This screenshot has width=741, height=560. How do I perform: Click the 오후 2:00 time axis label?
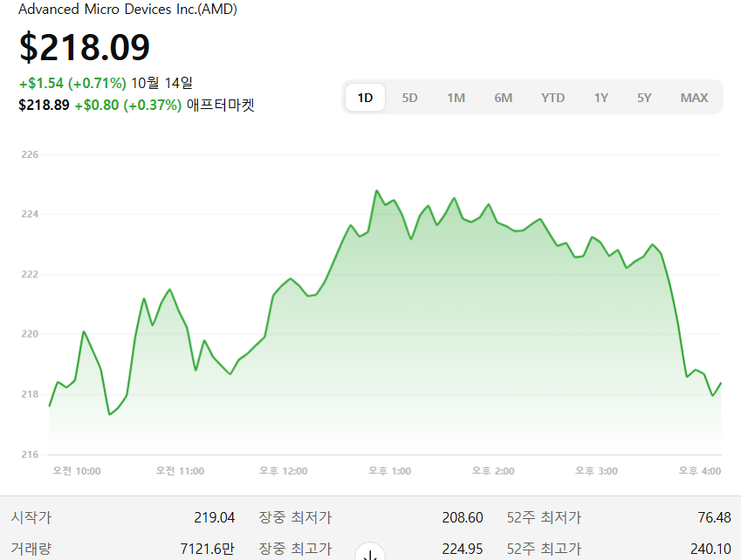pyautogui.click(x=492, y=471)
